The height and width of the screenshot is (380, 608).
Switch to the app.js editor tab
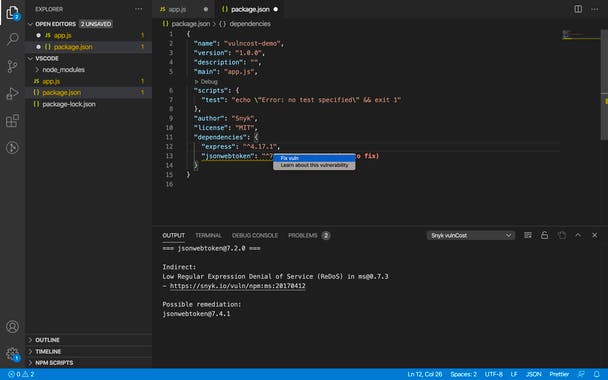tap(183, 9)
